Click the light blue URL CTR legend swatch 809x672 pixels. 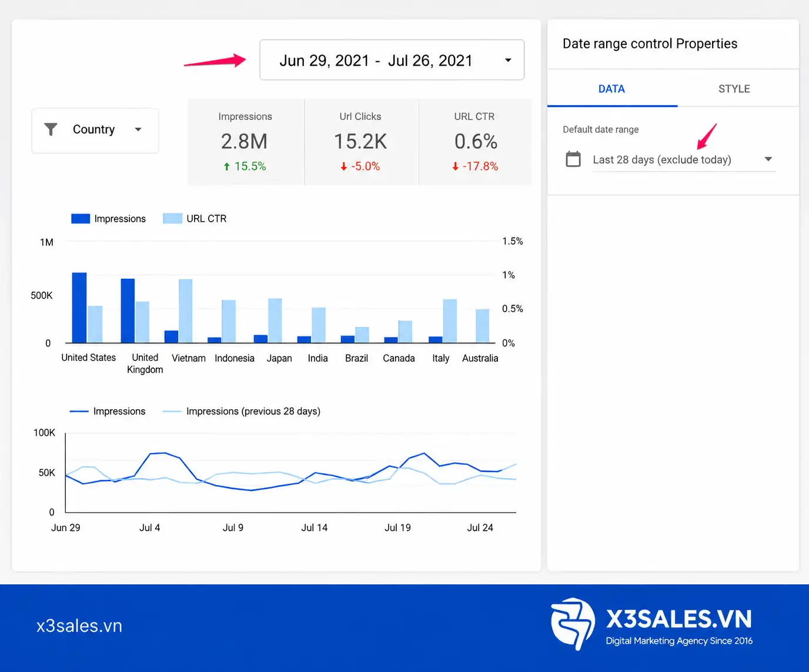pyautogui.click(x=172, y=219)
